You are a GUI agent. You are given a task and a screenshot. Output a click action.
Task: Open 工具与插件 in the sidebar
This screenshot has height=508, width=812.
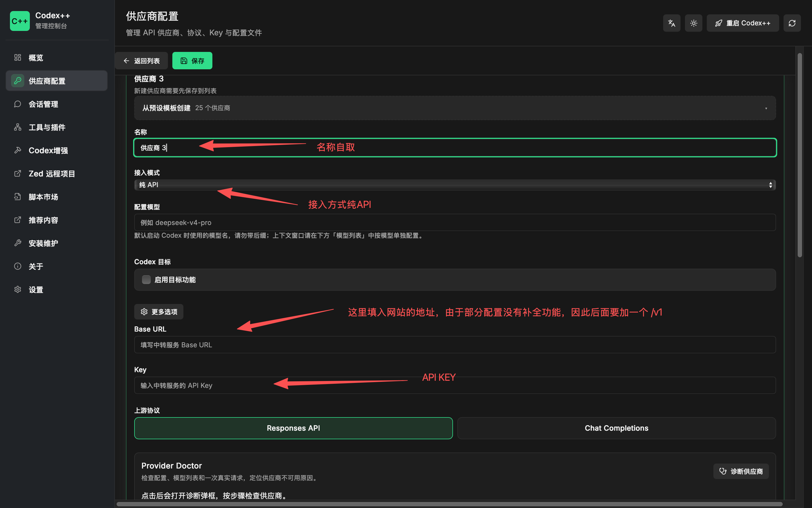56,127
